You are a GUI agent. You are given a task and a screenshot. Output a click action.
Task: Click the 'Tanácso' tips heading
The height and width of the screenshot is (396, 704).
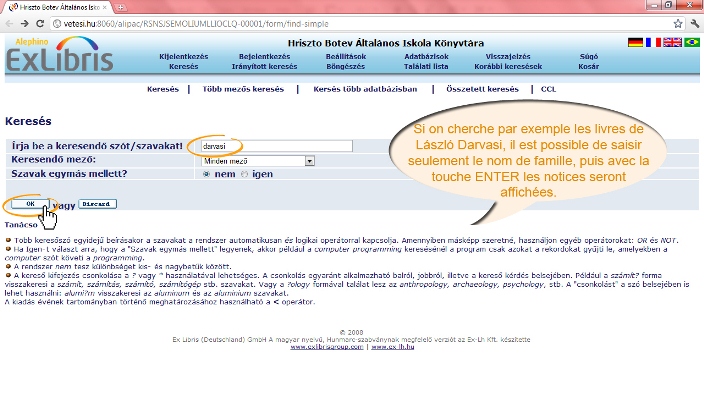click(21, 224)
